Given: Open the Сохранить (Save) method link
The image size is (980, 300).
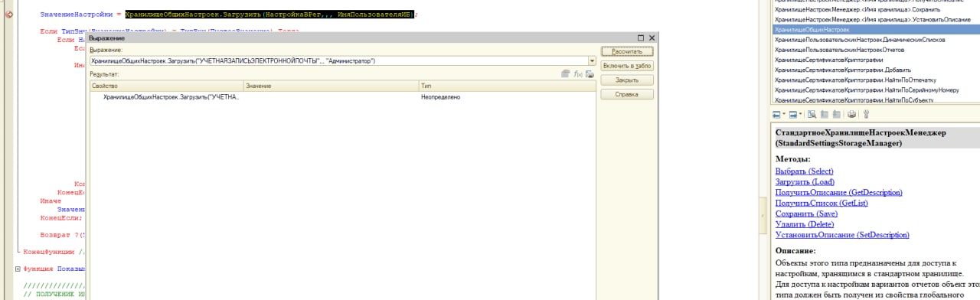Looking at the screenshot, I should click(x=806, y=214).
